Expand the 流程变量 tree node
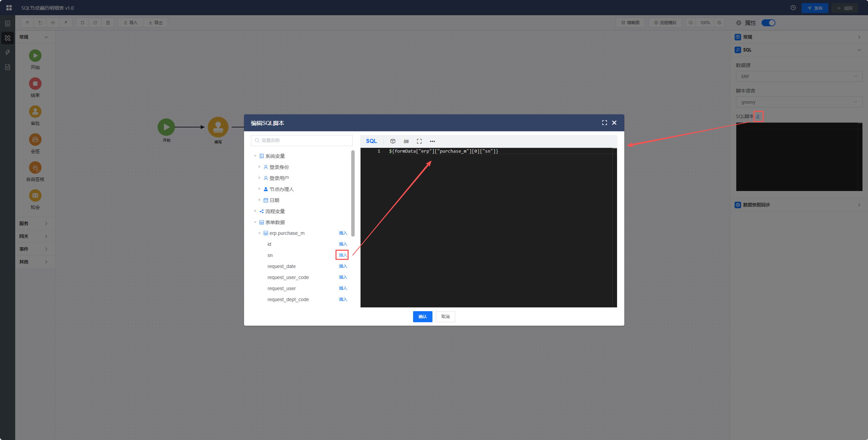The width and height of the screenshot is (868, 440). [255, 211]
